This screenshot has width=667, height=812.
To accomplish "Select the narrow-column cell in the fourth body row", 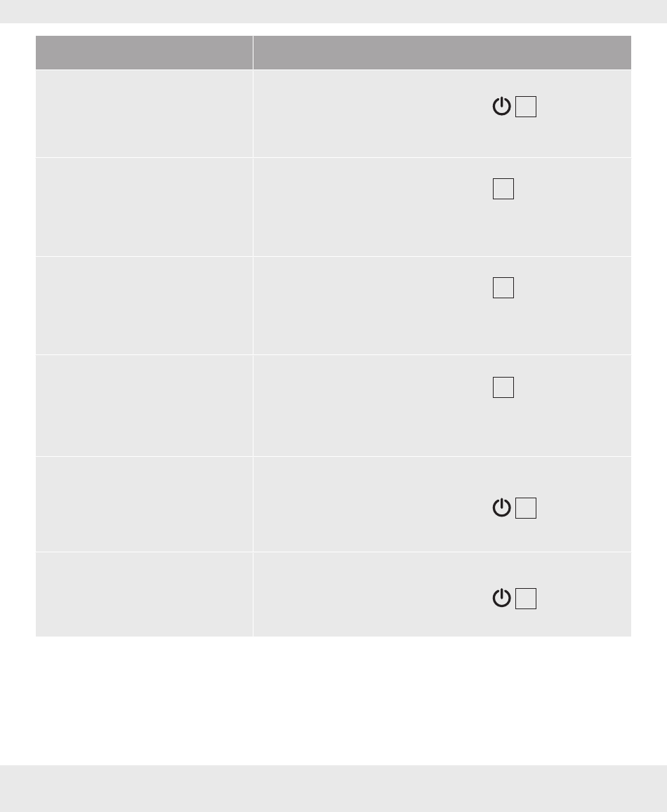I will coord(144,406).
